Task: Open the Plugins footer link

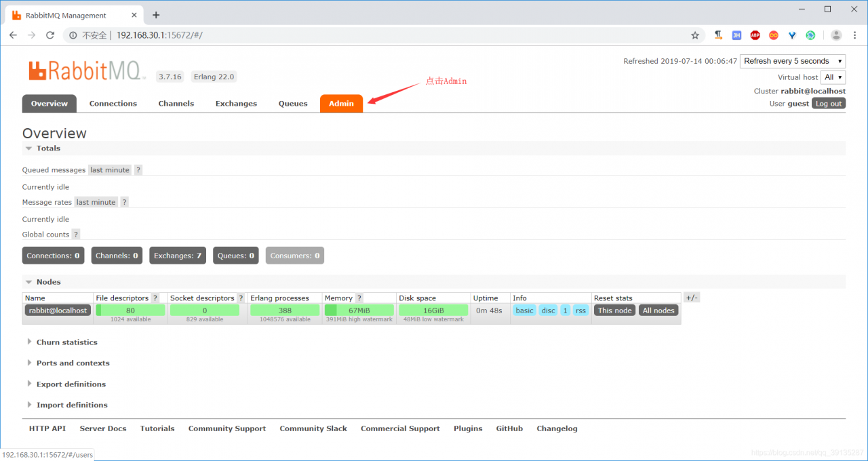Action: 468,428
